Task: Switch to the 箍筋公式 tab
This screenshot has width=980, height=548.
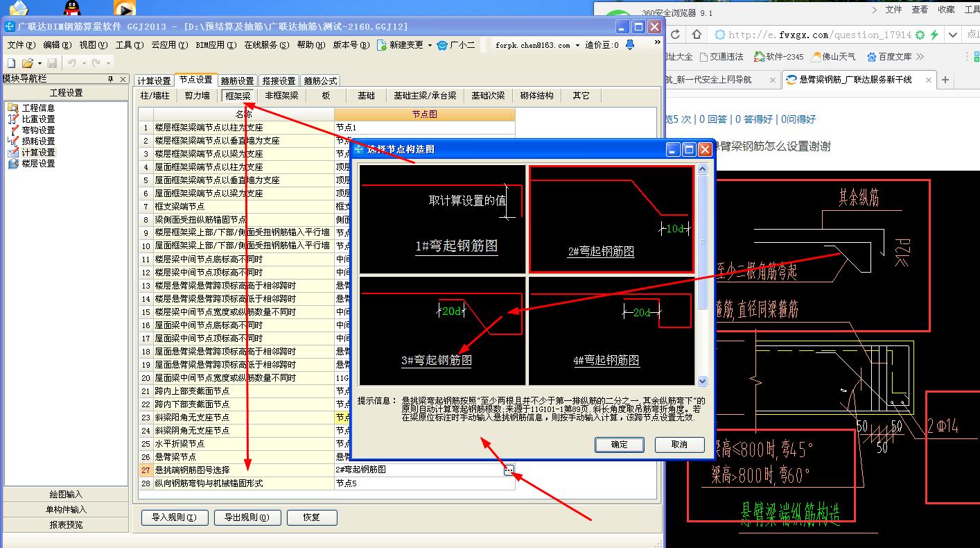Action: point(320,81)
